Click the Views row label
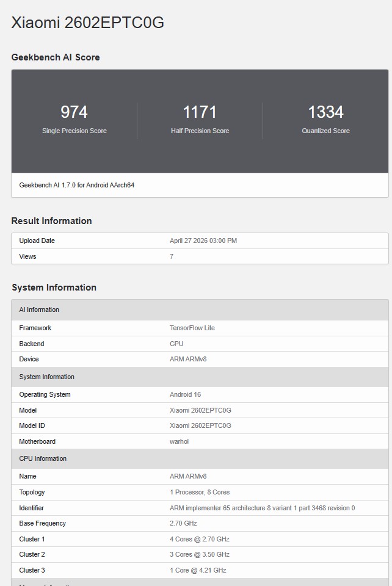 pyautogui.click(x=27, y=256)
